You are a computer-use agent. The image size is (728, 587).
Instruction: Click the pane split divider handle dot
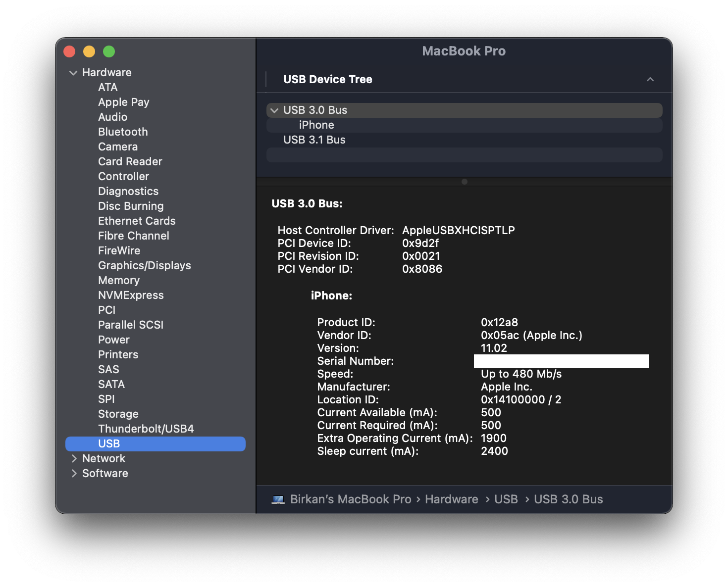click(465, 182)
